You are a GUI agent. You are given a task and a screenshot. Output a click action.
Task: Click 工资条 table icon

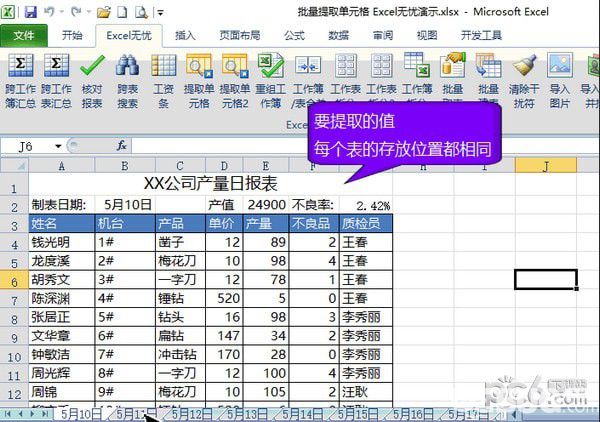pos(163,65)
